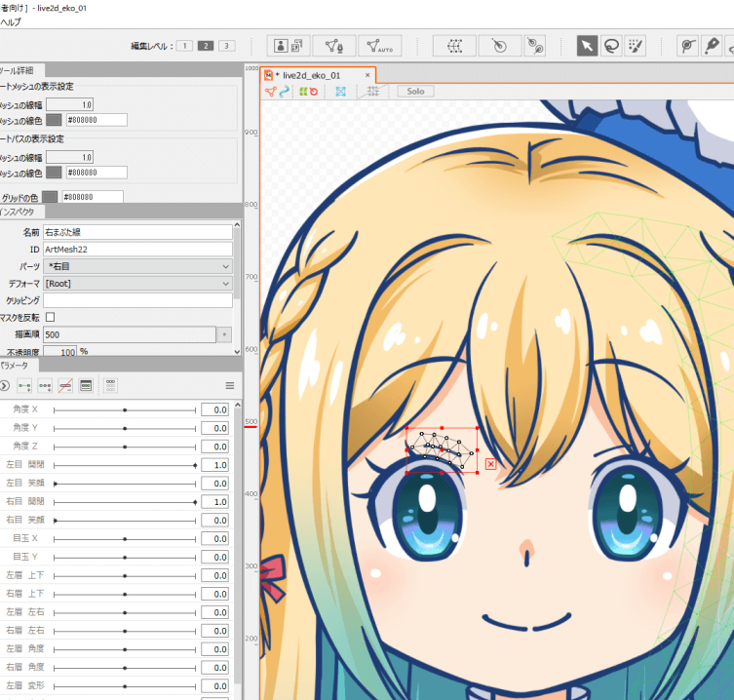This screenshot has height=700, width=734.
Task: Open the manual mesh edit tool
Action: 334,46
